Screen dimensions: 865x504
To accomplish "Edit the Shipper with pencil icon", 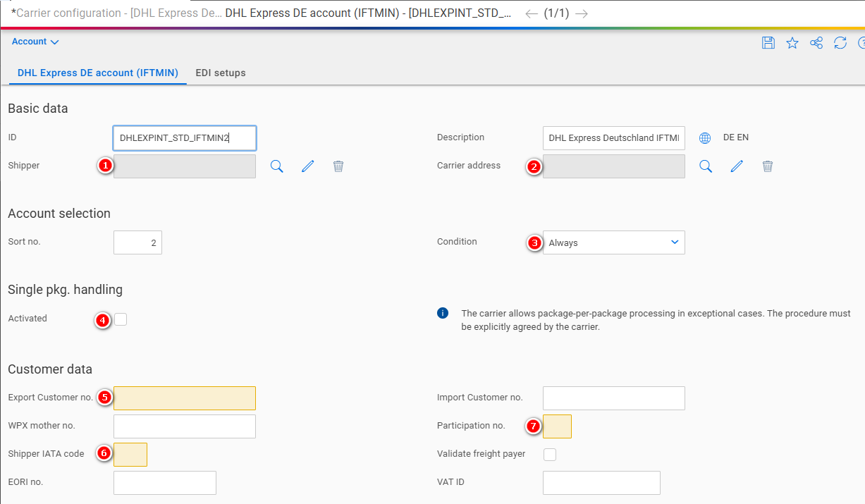I will (307, 166).
